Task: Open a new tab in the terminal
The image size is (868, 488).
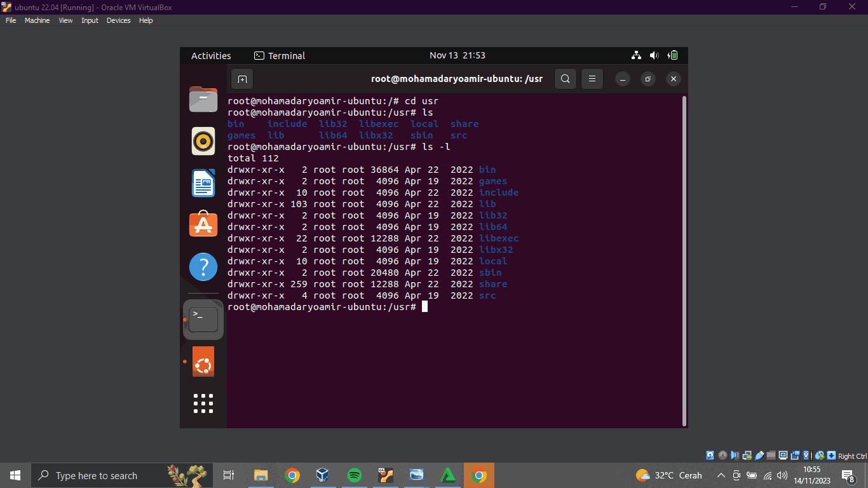Action: 242,79
